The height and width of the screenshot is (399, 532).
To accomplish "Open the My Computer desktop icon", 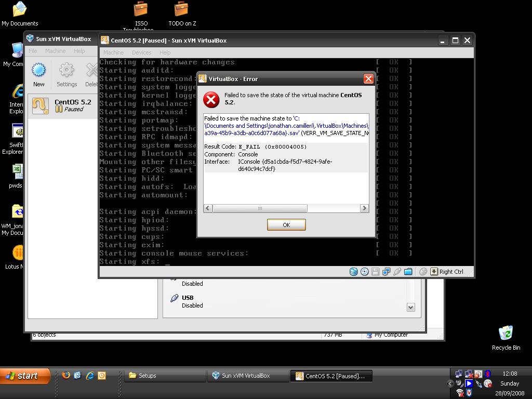I will coord(14,55).
